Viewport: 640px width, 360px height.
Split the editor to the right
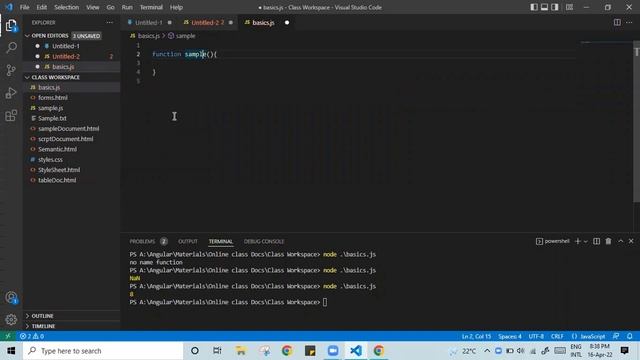point(617,22)
